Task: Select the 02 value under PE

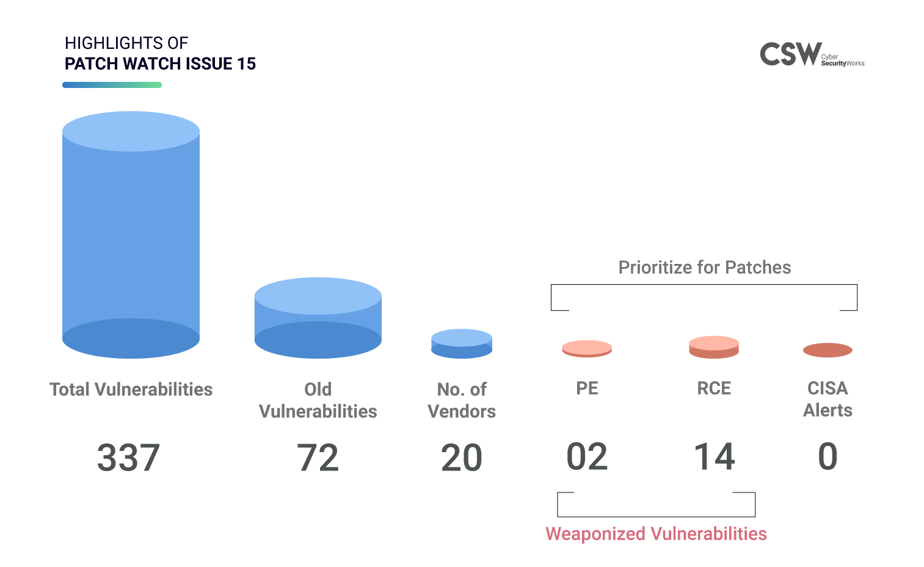Action: point(587,456)
